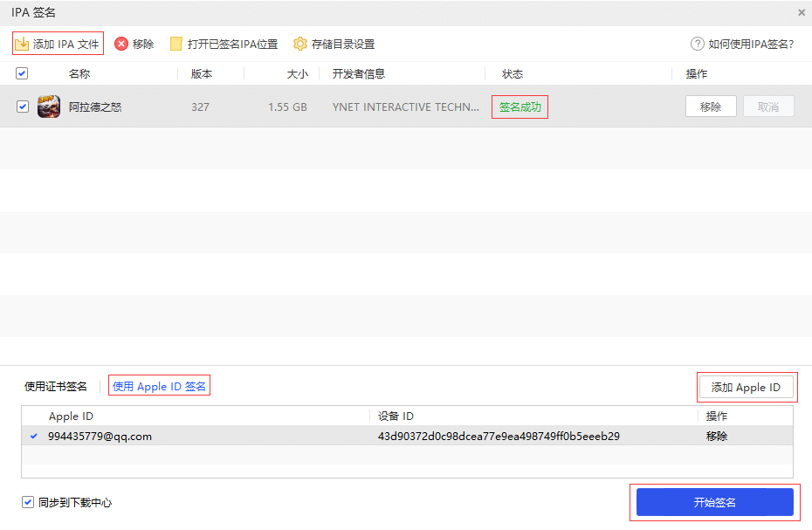Open signed IPA location folder icon

click(176, 44)
